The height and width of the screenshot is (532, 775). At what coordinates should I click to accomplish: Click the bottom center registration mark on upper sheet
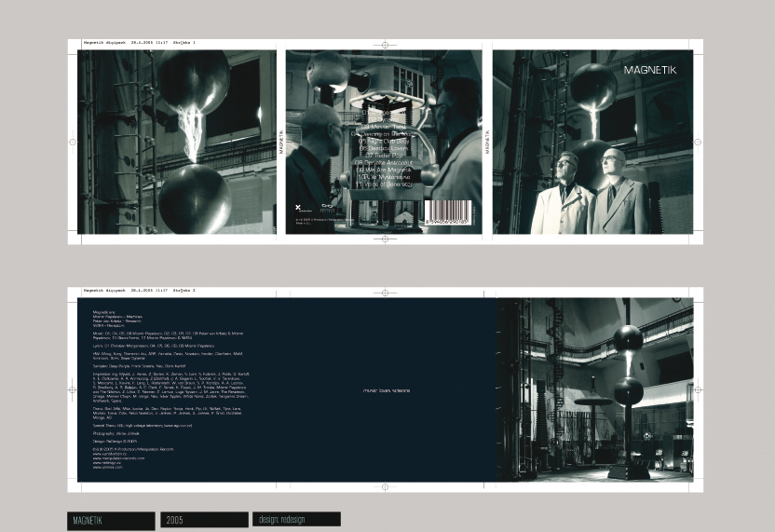[x=385, y=239]
